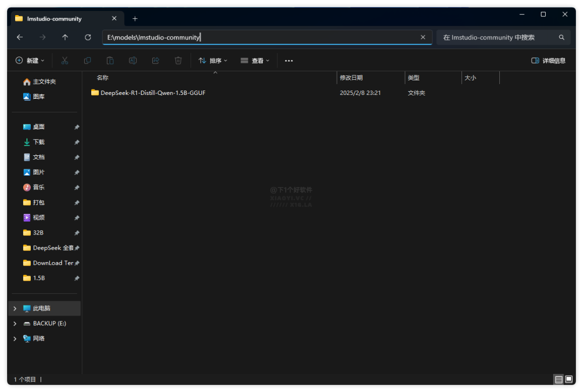Click the Cut scissors icon in toolbar
This screenshot has height=392, width=583.
pyautogui.click(x=65, y=61)
